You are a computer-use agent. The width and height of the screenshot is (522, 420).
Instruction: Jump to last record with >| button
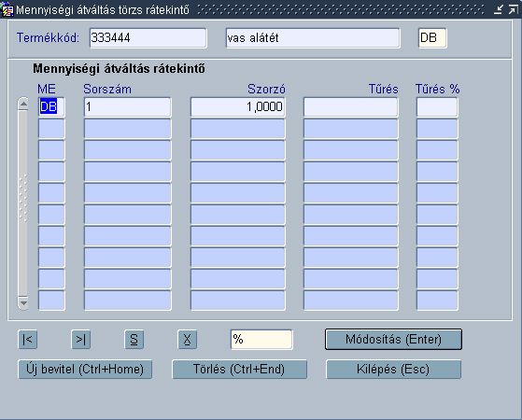coord(81,340)
